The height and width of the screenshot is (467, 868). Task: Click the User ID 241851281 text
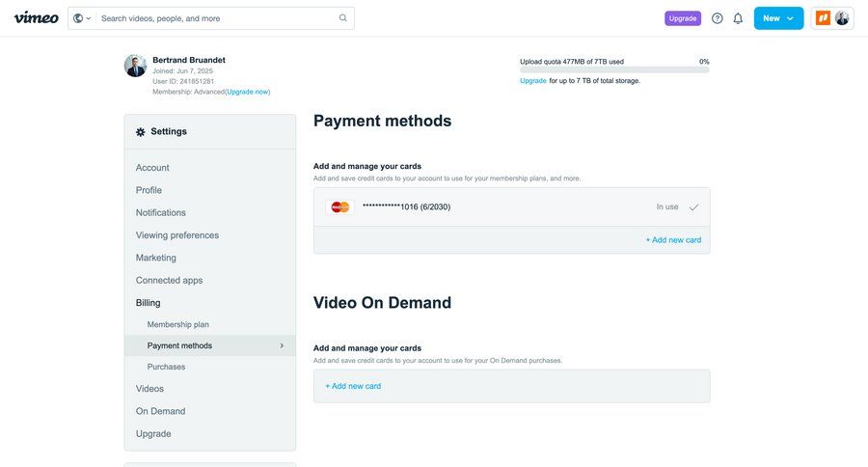pyautogui.click(x=183, y=81)
